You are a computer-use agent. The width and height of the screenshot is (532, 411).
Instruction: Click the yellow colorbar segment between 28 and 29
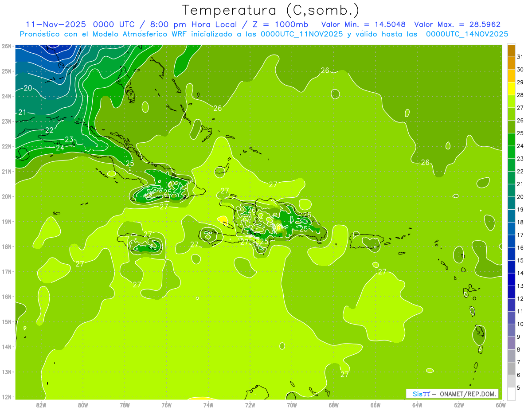[511, 89]
